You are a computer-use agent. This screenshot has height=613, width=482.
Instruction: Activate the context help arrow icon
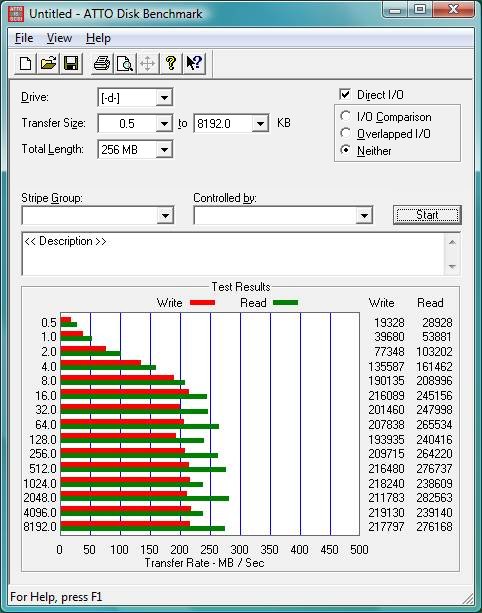(x=194, y=63)
